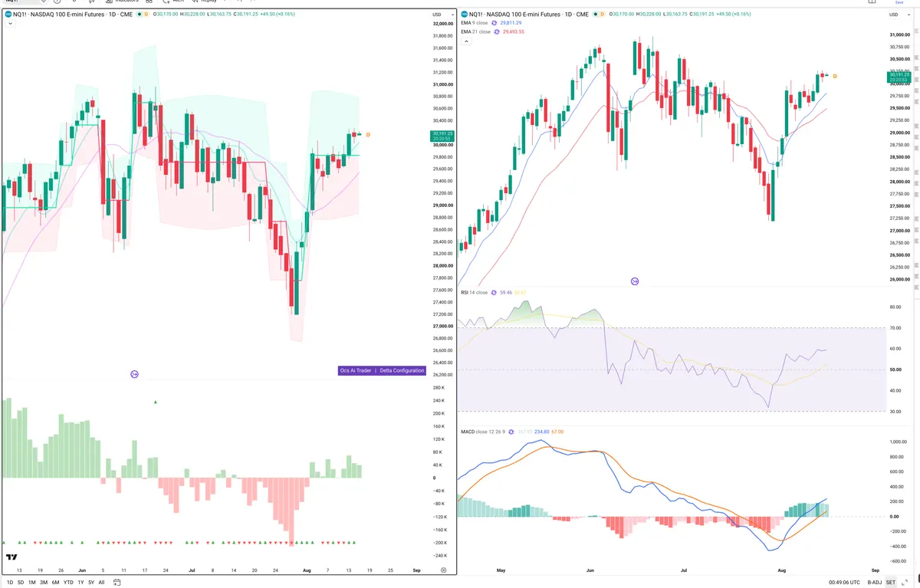Select 6M date range
Image resolution: width=920 pixels, height=588 pixels.
(x=55, y=583)
